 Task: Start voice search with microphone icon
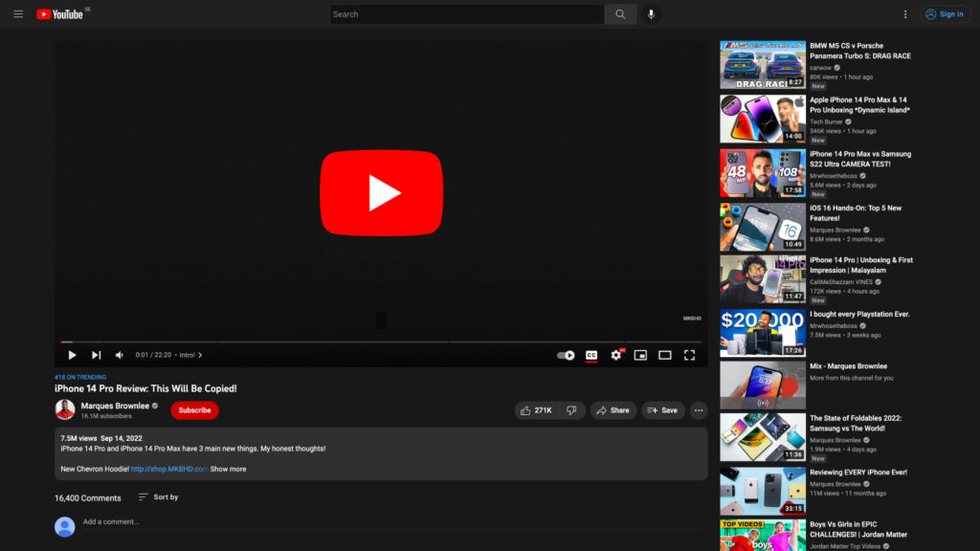[651, 14]
